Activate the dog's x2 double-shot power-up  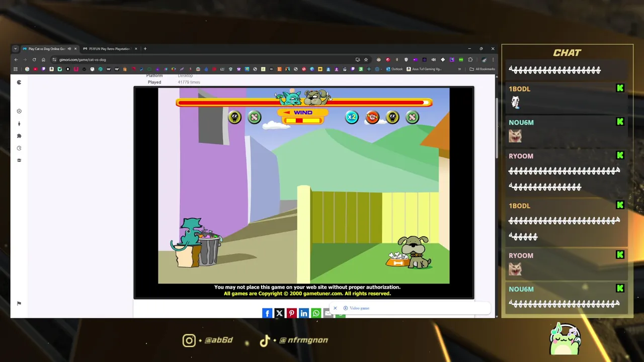352,117
